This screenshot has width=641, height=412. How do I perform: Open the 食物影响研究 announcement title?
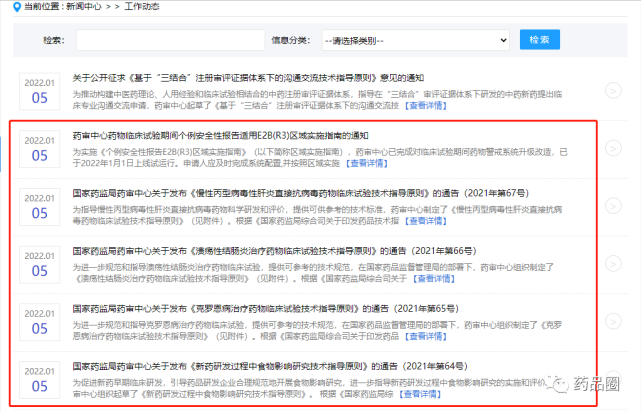pos(270,366)
